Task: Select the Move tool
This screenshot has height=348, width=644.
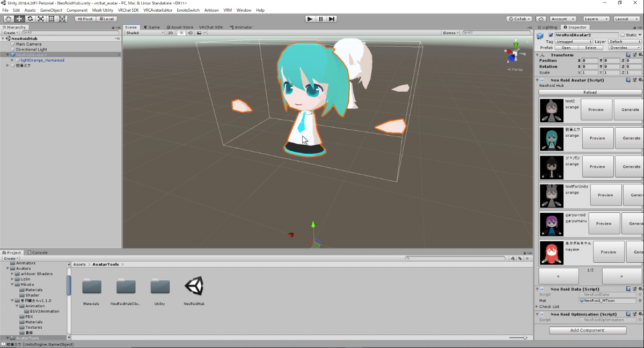Action: tap(19, 19)
